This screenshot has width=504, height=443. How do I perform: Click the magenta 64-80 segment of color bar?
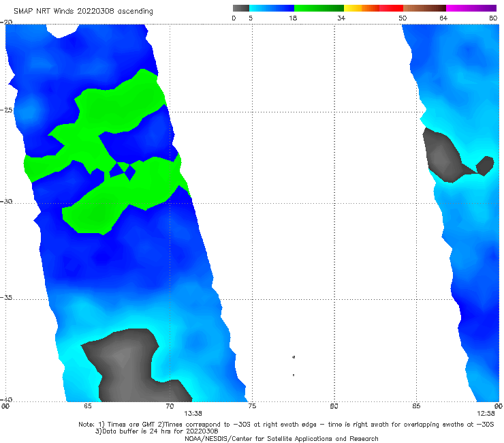[471, 8]
